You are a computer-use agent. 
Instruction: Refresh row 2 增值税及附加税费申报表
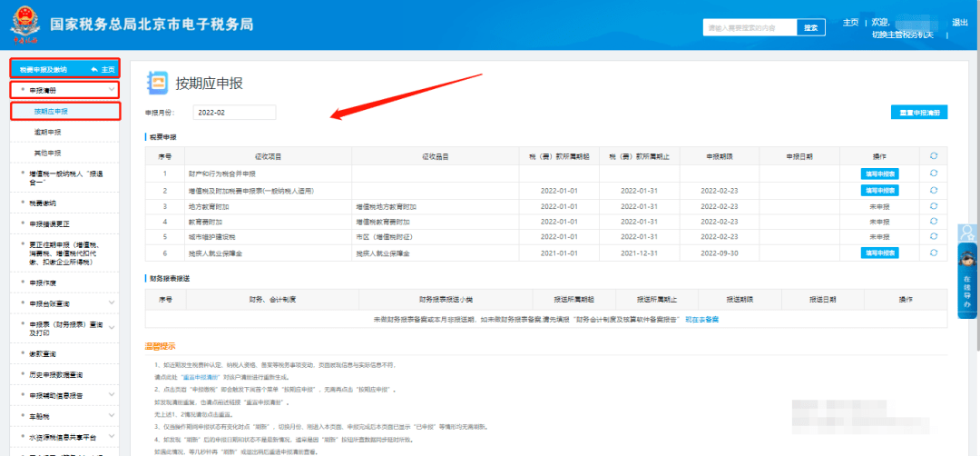(x=934, y=190)
